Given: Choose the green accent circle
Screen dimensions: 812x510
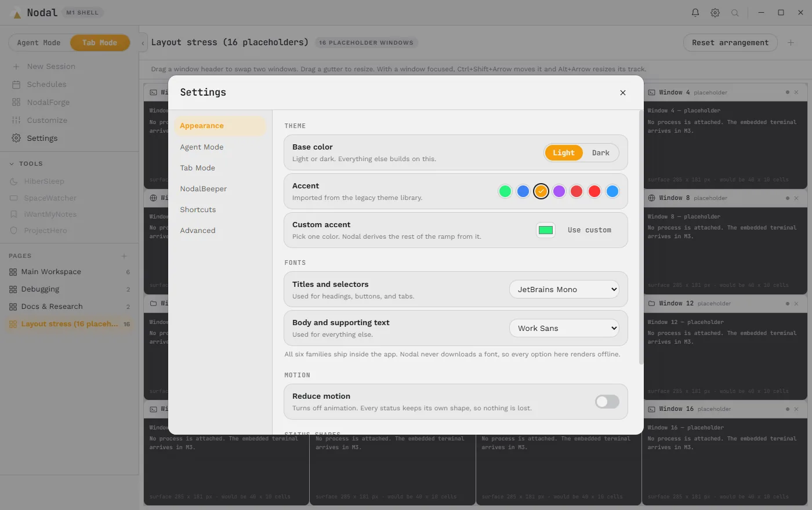Looking at the screenshot, I should tap(505, 191).
